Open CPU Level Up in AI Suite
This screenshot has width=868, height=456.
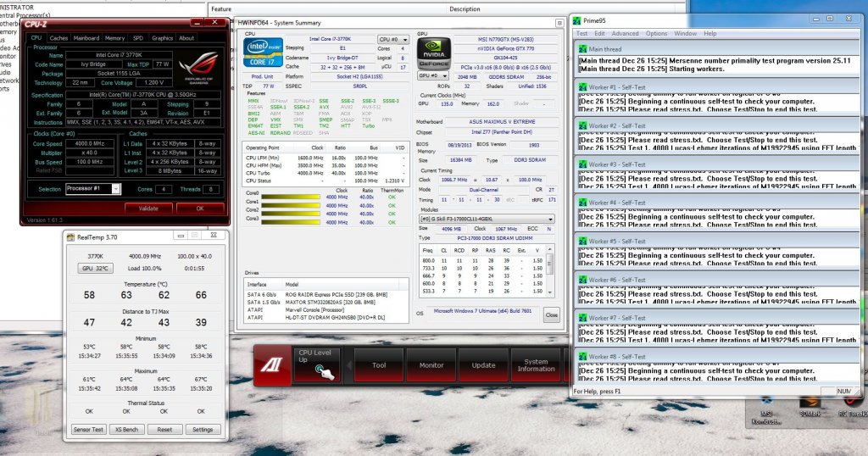point(317,364)
